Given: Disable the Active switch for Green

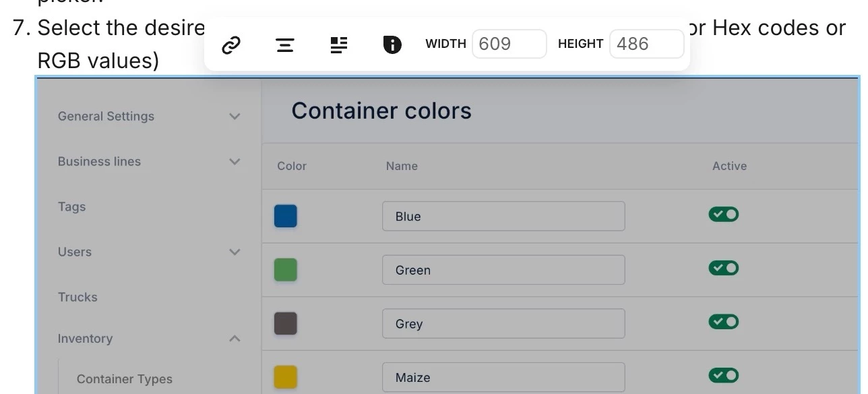Looking at the screenshot, I should pyautogui.click(x=723, y=269).
